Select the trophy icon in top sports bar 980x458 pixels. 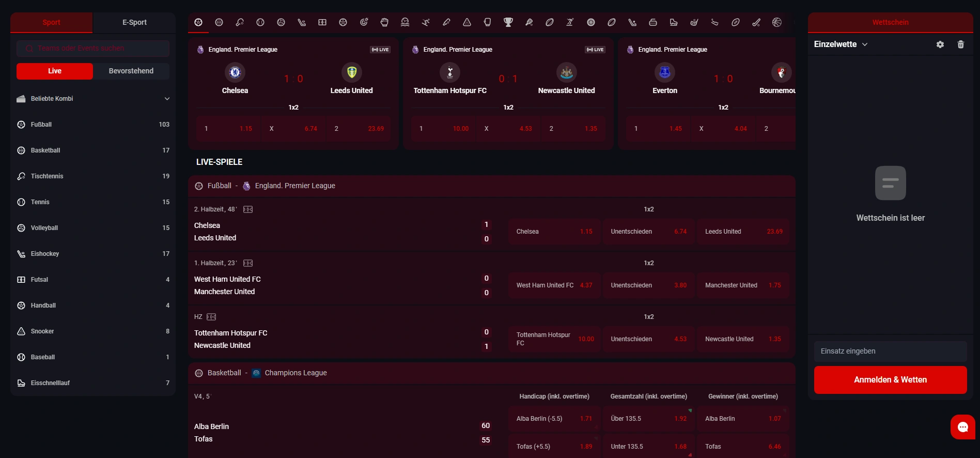pos(508,22)
